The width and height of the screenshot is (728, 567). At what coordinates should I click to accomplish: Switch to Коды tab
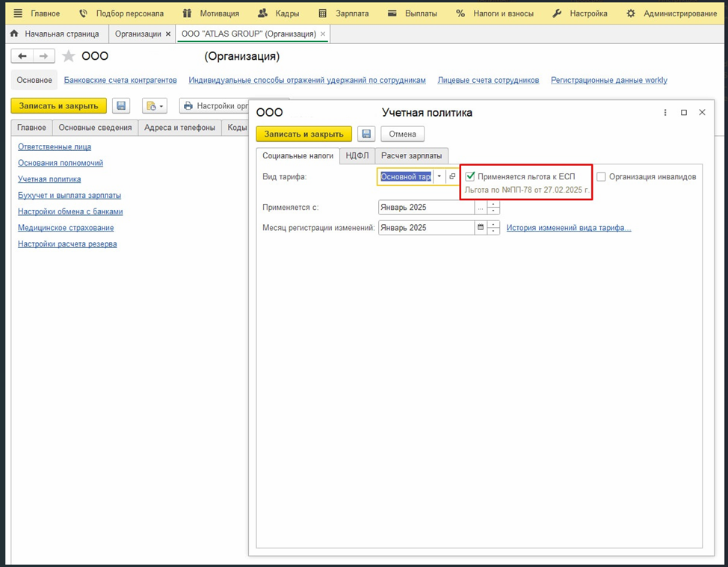coord(236,128)
